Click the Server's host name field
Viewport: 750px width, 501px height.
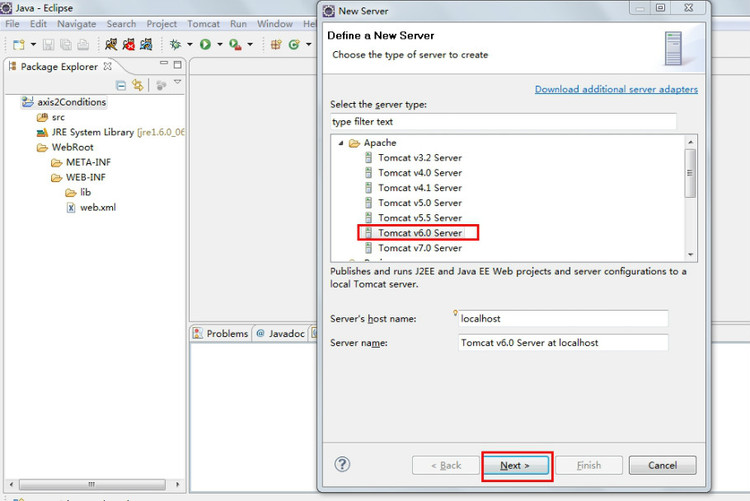click(x=563, y=319)
